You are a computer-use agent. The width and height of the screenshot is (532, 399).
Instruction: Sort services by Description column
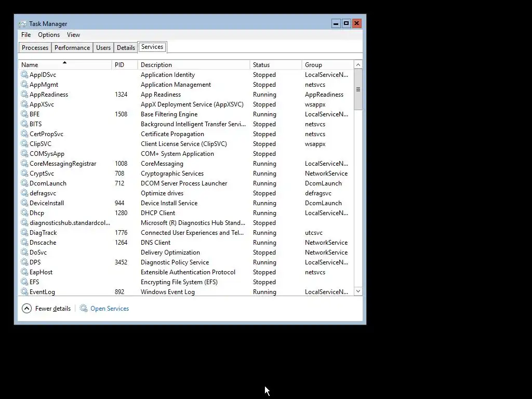194,64
